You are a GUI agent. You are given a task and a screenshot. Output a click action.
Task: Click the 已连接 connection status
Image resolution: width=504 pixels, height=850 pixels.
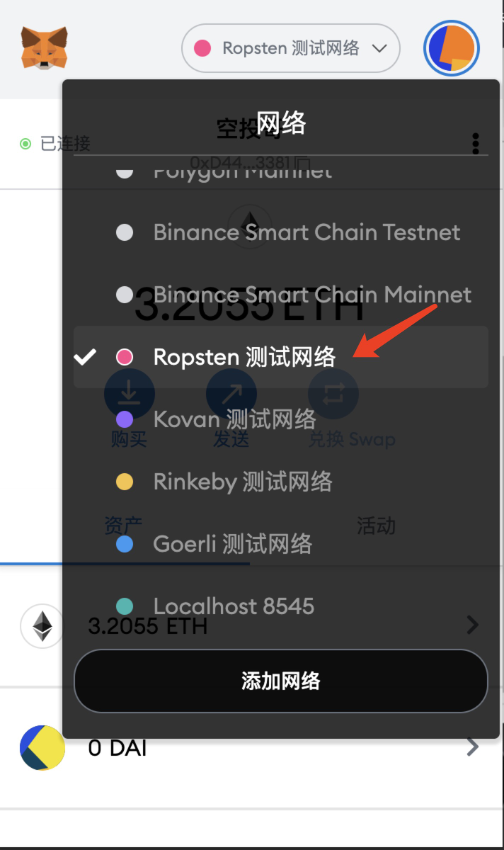click(55, 144)
